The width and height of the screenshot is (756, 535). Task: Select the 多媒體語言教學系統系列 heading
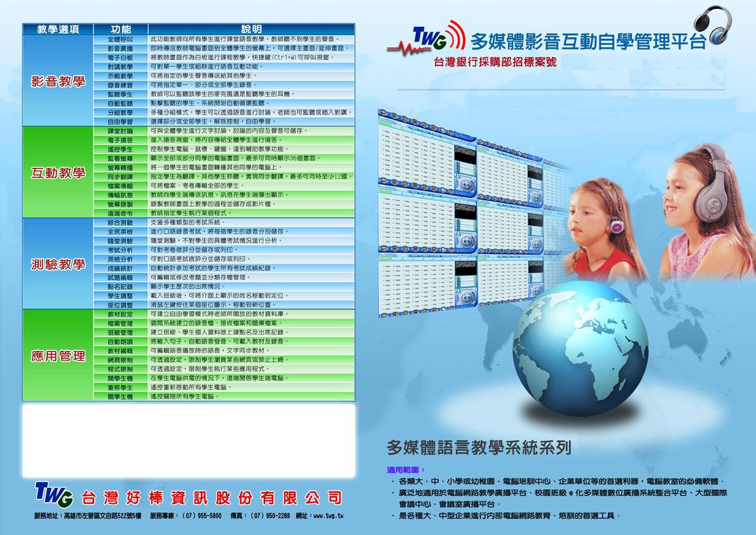coord(479,447)
